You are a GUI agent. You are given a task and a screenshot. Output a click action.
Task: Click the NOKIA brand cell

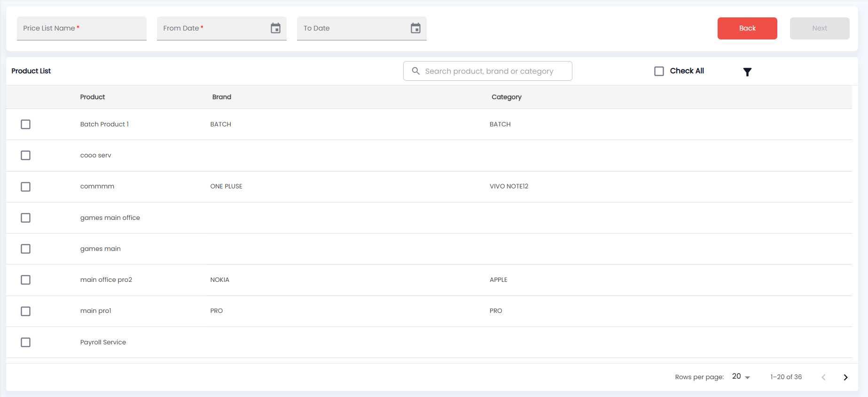click(x=220, y=280)
